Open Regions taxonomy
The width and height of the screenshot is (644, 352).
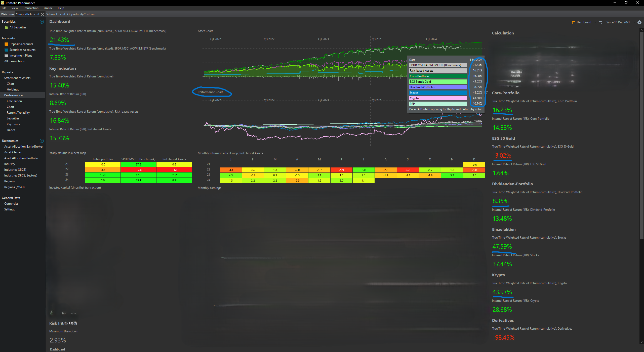[10, 181]
